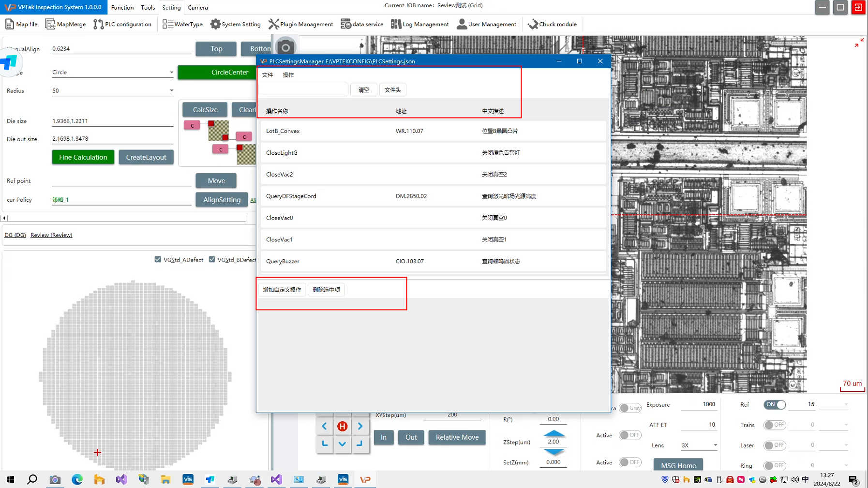Decrease ZStep with down arrow
This screenshot has width=868, height=488.
click(x=554, y=452)
